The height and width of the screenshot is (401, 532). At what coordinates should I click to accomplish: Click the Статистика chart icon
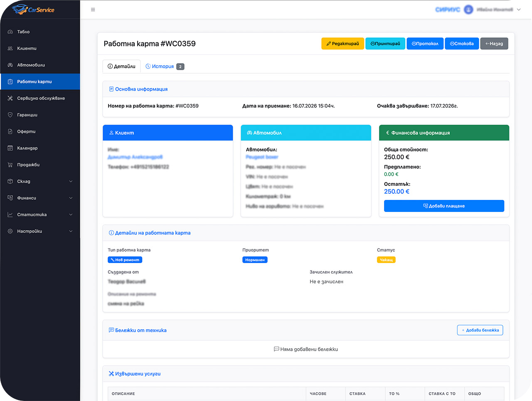click(x=10, y=214)
